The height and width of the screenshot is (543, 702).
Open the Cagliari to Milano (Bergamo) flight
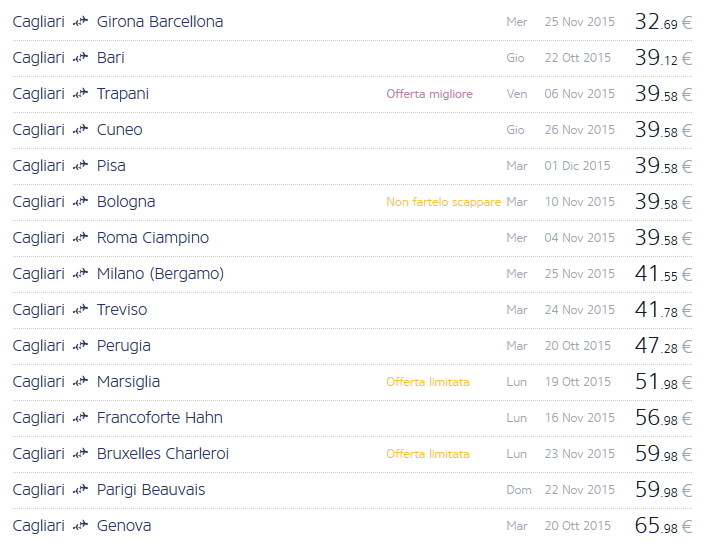pos(160,274)
